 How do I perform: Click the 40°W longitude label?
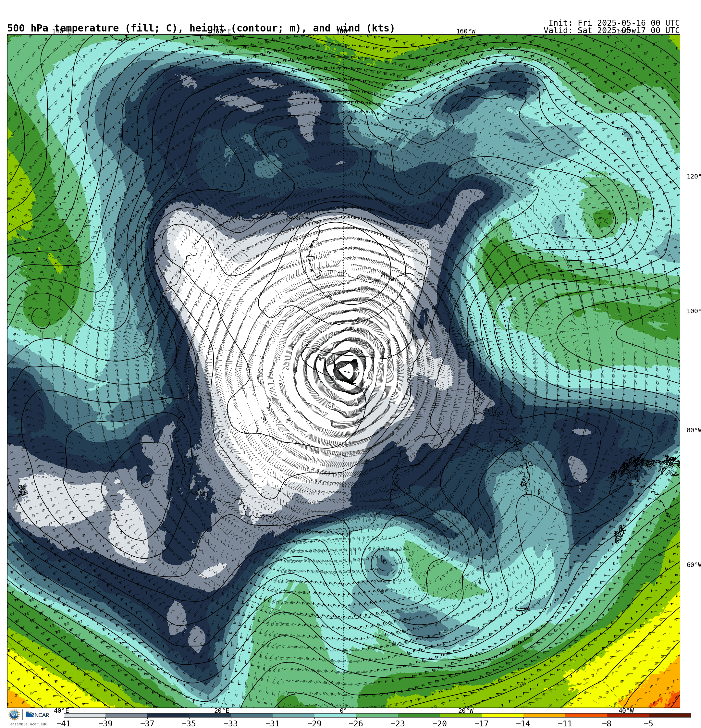[x=626, y=710]
